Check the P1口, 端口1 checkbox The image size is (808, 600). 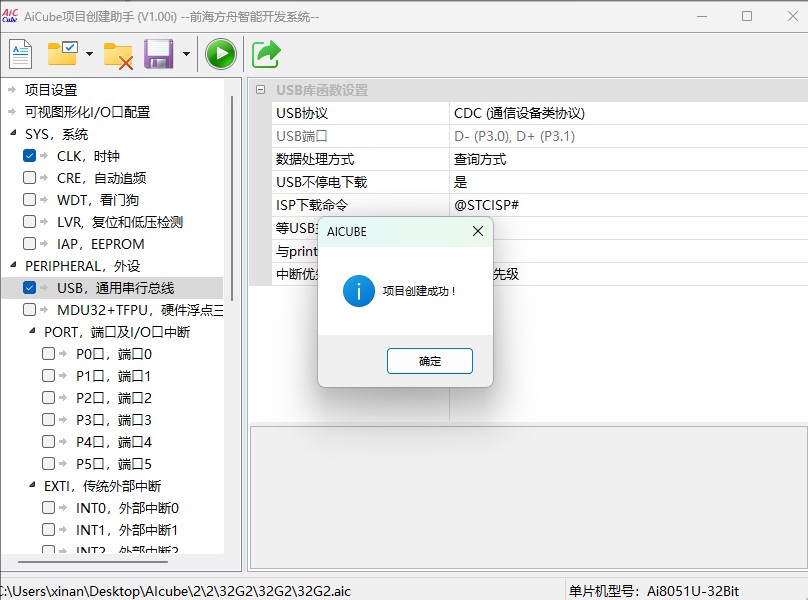coord(48,375)
